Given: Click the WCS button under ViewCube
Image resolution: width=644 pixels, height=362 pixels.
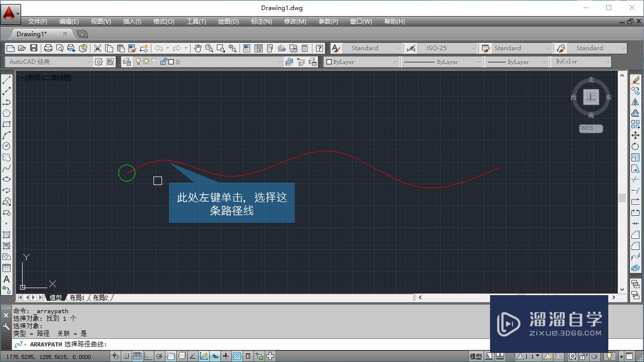Looking at the screenshot, I should pos(591,128).
